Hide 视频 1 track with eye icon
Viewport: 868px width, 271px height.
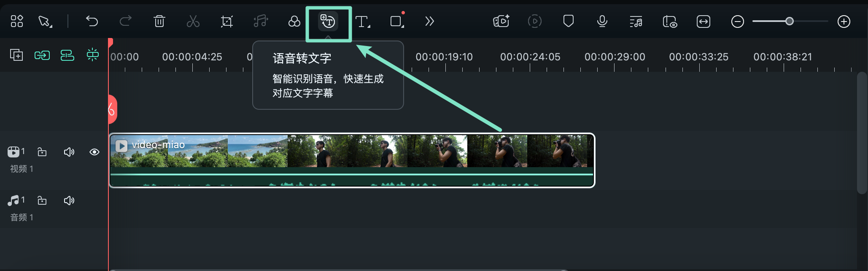coord(94,152)
